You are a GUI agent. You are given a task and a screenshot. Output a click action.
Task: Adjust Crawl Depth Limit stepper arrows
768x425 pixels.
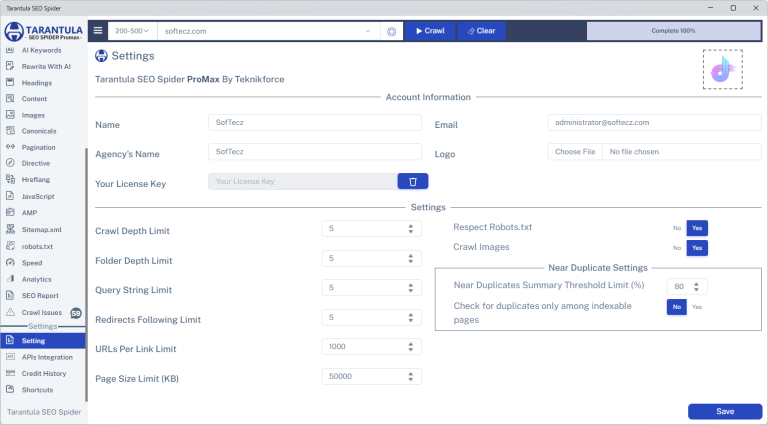pyautogui.click(x=410, y=229)
